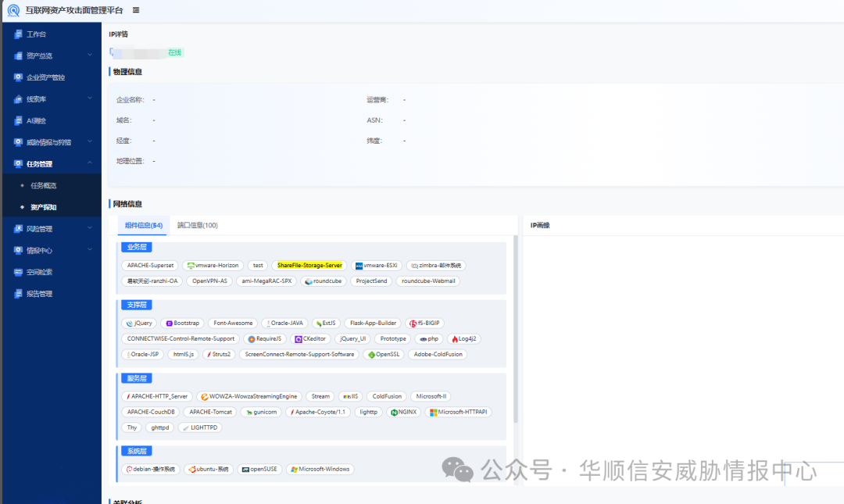
Task: Expand the 情报中心 menu chevron
Action: tap(90, 250)
